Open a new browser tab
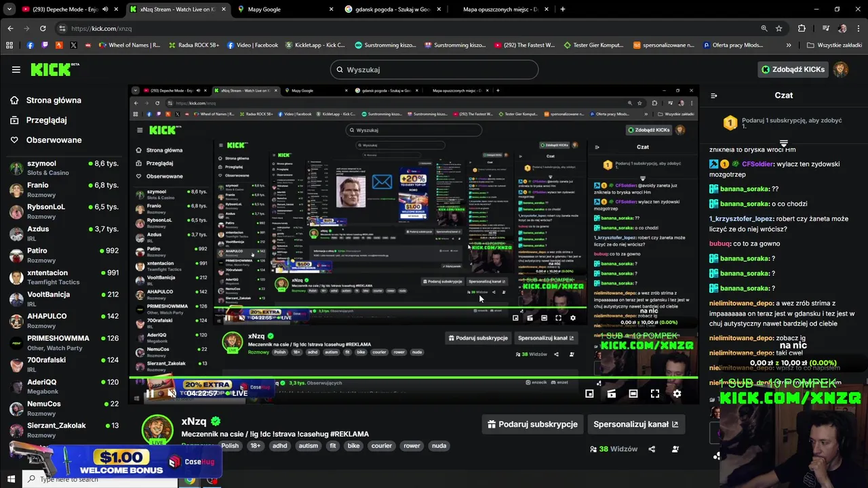 (x=562, y=9)
